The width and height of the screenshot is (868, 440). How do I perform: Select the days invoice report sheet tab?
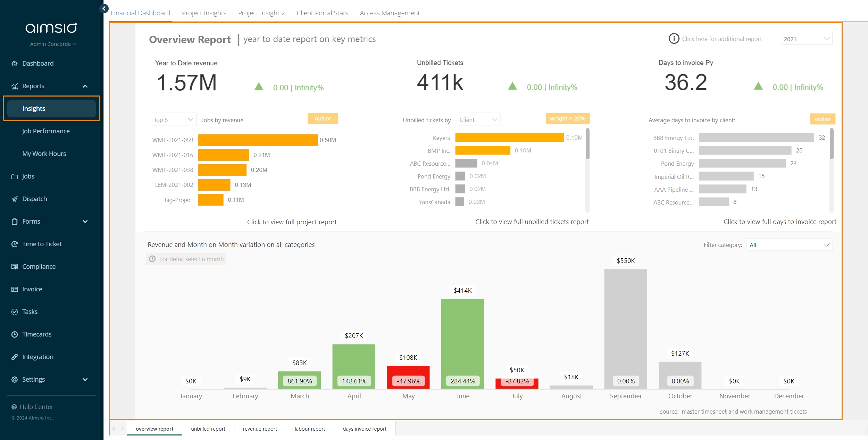coord(364,429)
